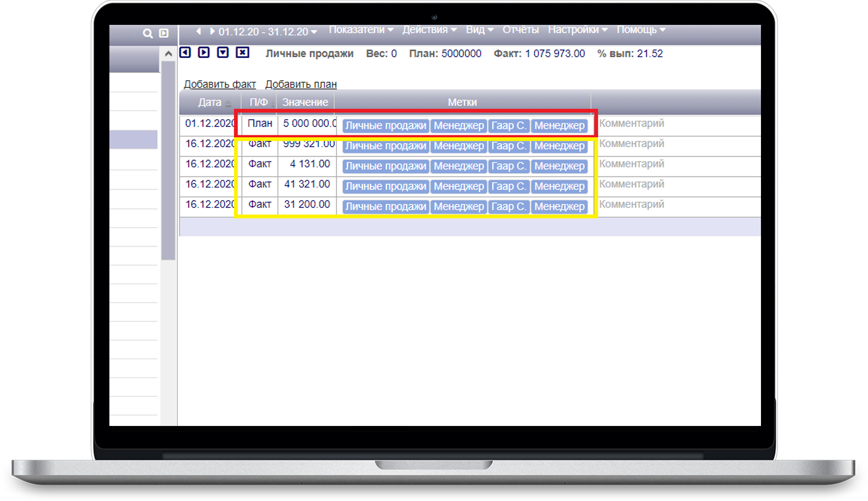This screenshot has width=868, height=501.
Task: Click the search magnifier icon
Action: pos(147,33)
